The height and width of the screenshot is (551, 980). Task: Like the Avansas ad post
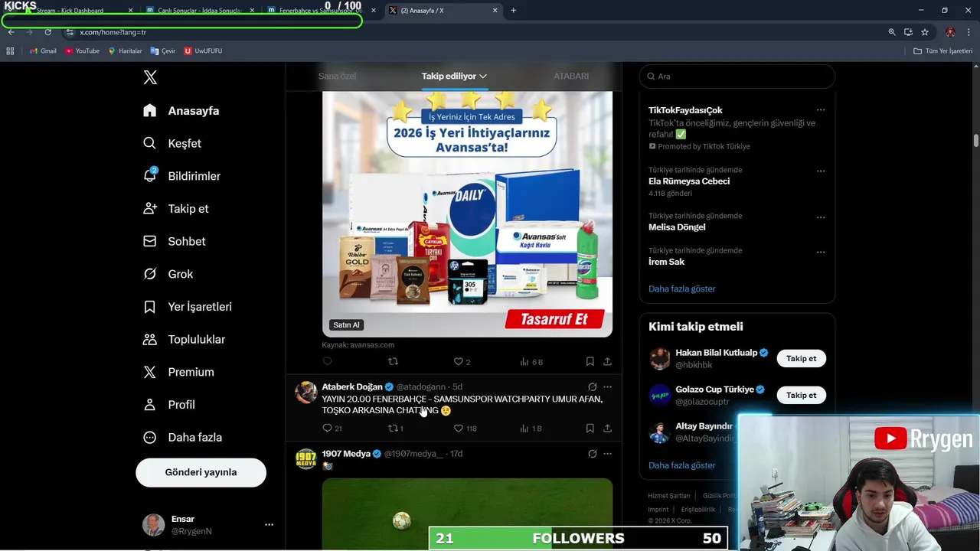[x=462, y=361]
